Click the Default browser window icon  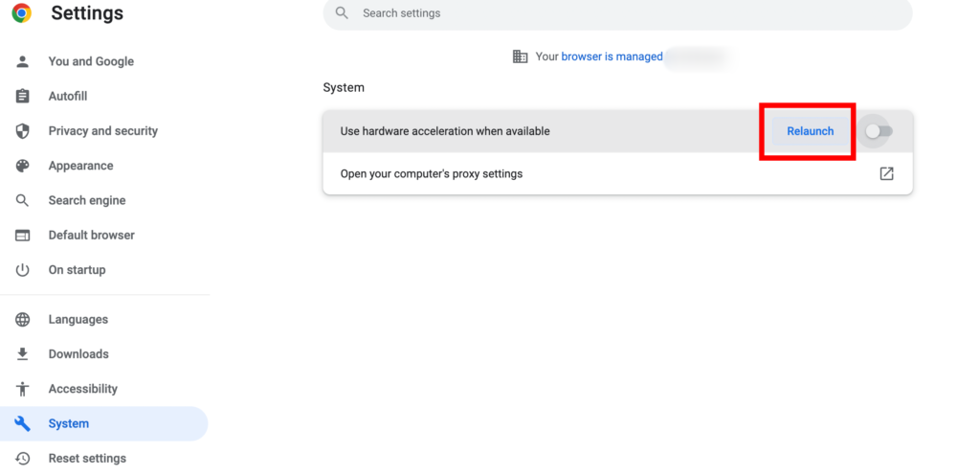pos(23,236)
